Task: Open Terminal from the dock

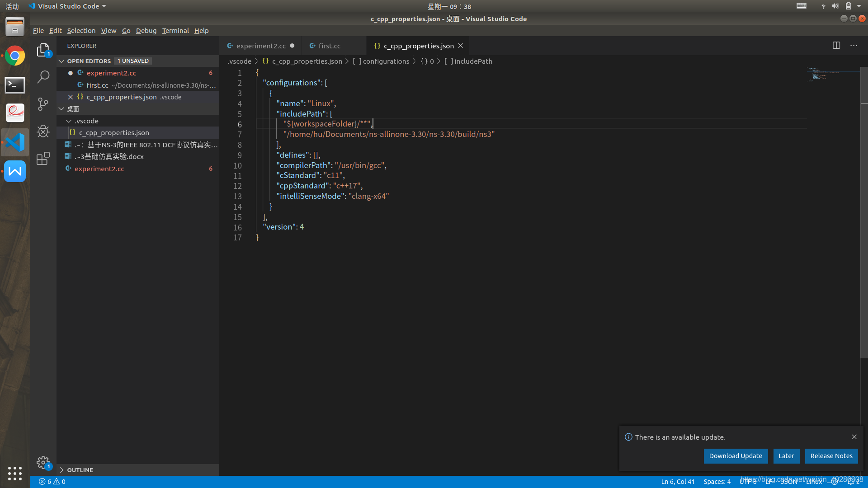Action: pyautogui.click(x=15, y=85)
